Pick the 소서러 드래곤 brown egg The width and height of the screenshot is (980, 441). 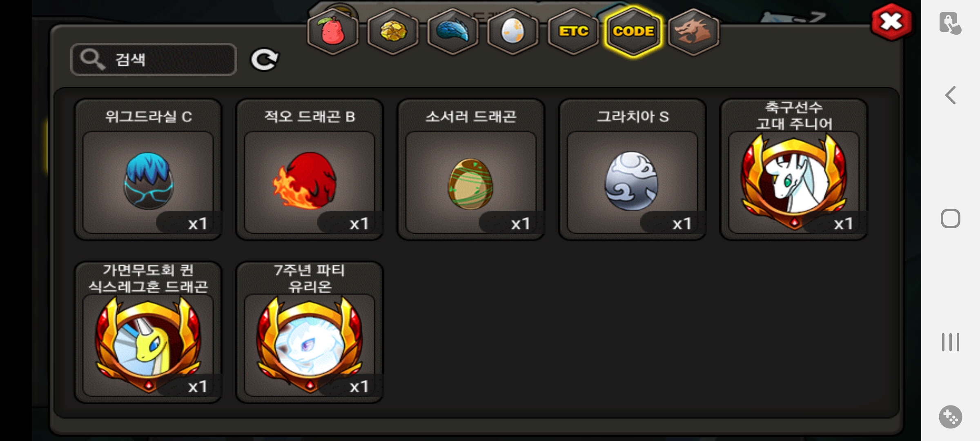(471, 169)
